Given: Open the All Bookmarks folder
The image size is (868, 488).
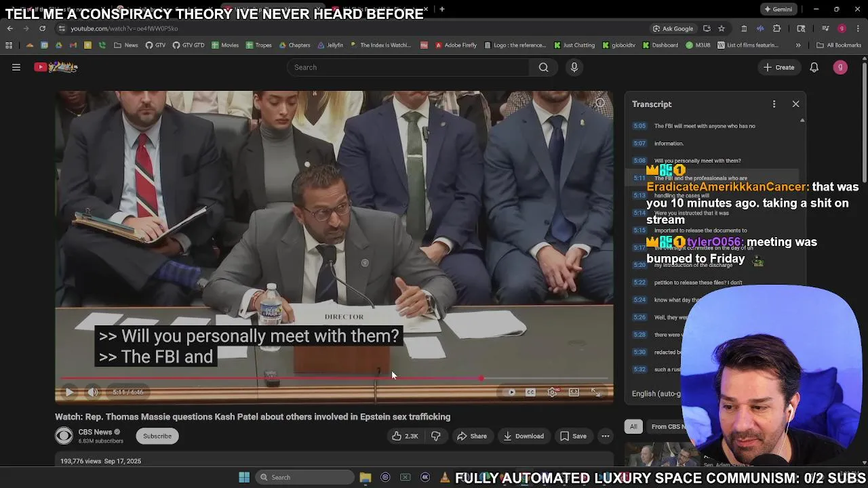Looking at the screenshot, I should [x=839, y=45].
